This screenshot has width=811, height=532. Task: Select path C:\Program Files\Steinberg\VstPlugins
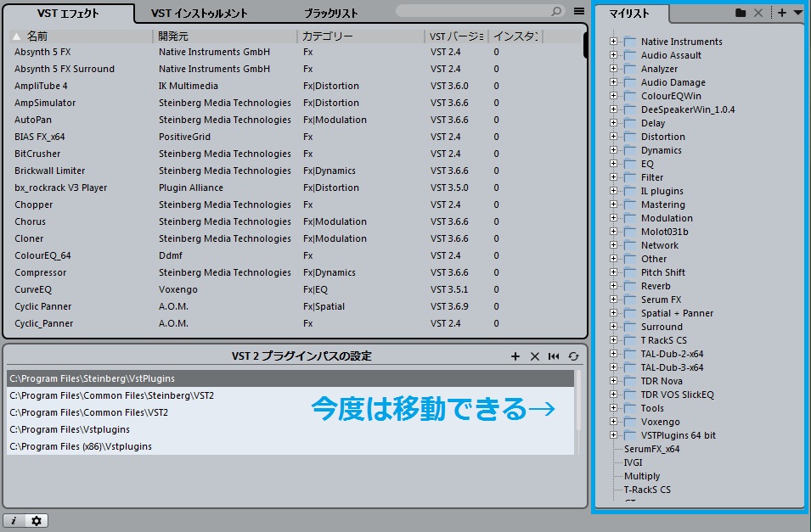pyautogui.click(x=290, y=378)
